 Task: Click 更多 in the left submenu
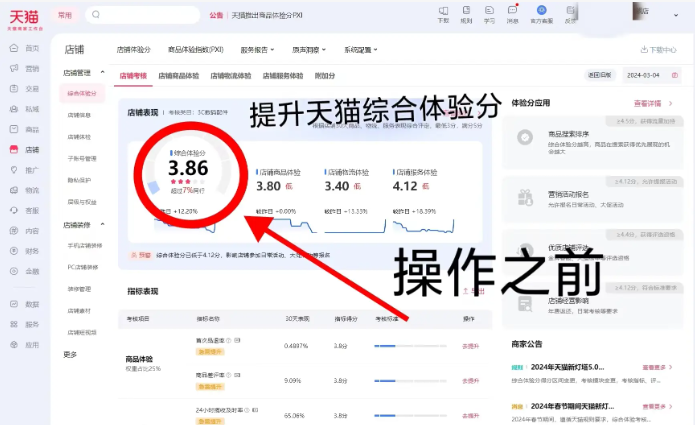[x=70, y=354]
